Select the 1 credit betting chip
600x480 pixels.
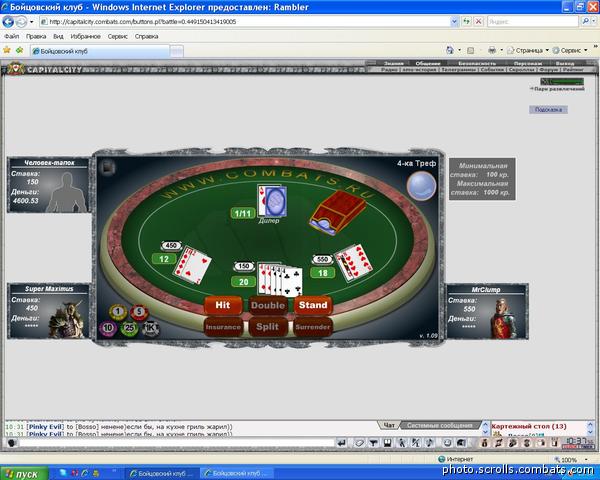[118, 312]
